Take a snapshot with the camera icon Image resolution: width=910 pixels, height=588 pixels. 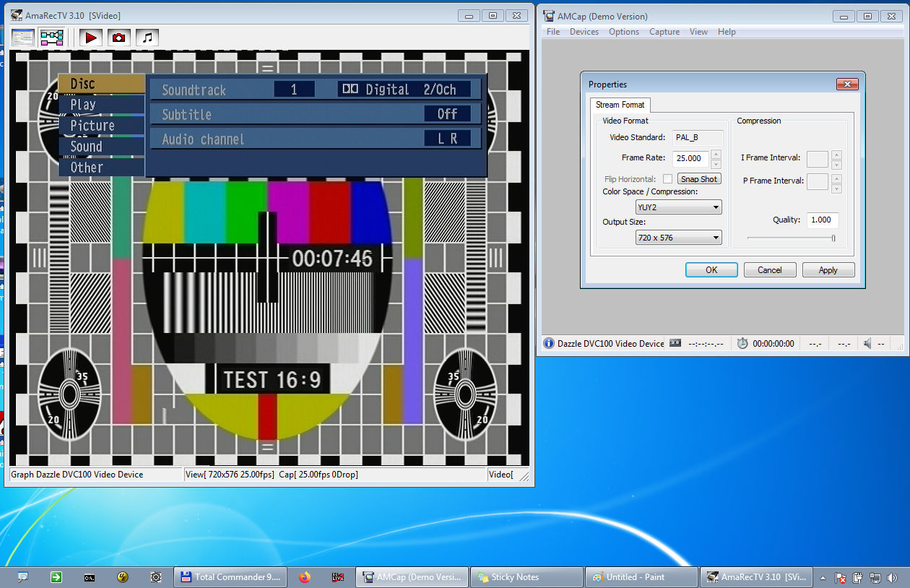tap(119, 38)
